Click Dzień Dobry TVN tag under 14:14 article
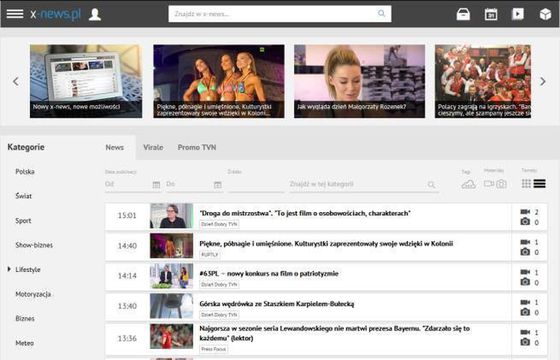The height and width of the screenshot is (360, 560). pyautogui.click(x=219, y=285)
